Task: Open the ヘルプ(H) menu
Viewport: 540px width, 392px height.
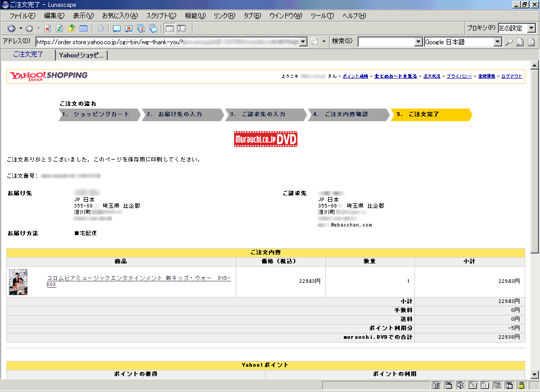Action: [x=354, y=16]
